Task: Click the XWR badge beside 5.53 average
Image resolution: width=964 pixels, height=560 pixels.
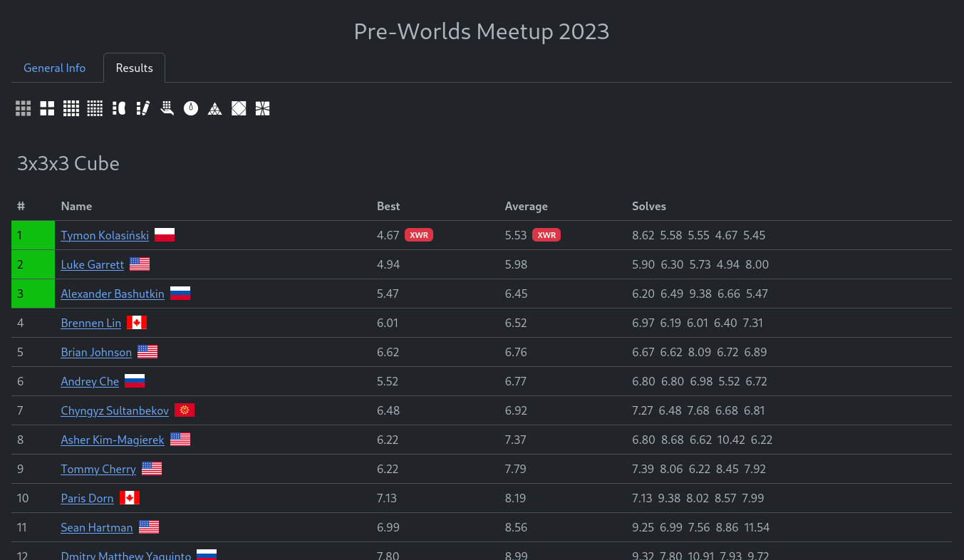Action: click(546, 235)
